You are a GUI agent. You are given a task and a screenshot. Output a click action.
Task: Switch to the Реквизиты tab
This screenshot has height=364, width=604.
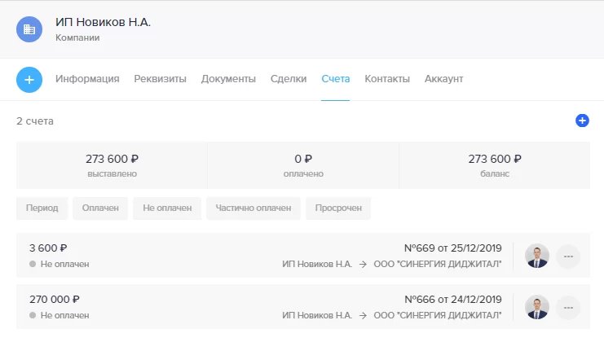pos(161,79)
